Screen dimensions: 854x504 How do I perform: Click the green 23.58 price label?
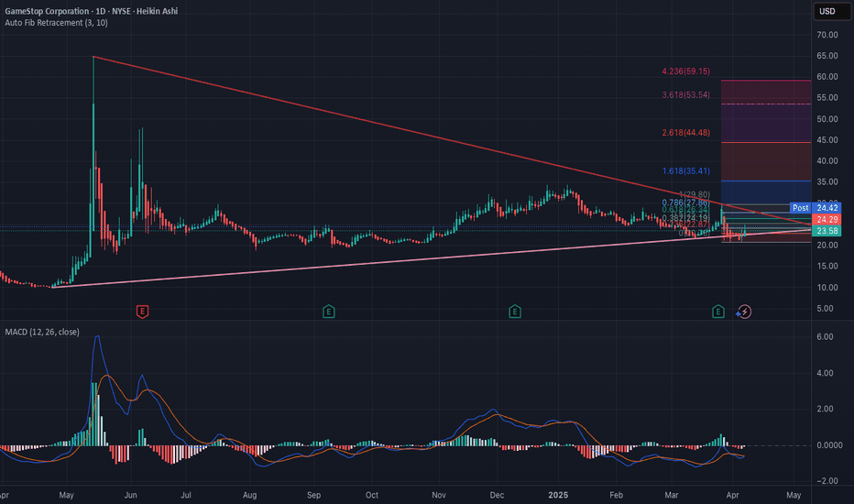pos(827,231)
